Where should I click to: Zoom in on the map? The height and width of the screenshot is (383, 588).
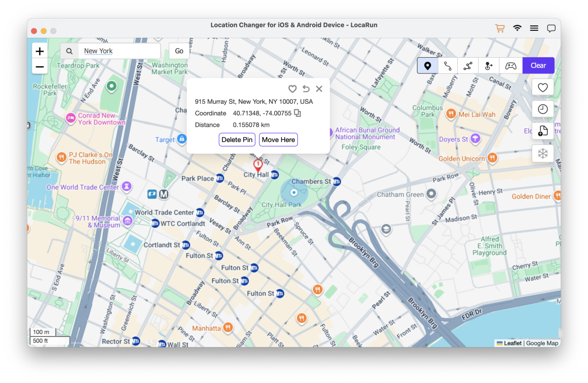coord(40,51)
